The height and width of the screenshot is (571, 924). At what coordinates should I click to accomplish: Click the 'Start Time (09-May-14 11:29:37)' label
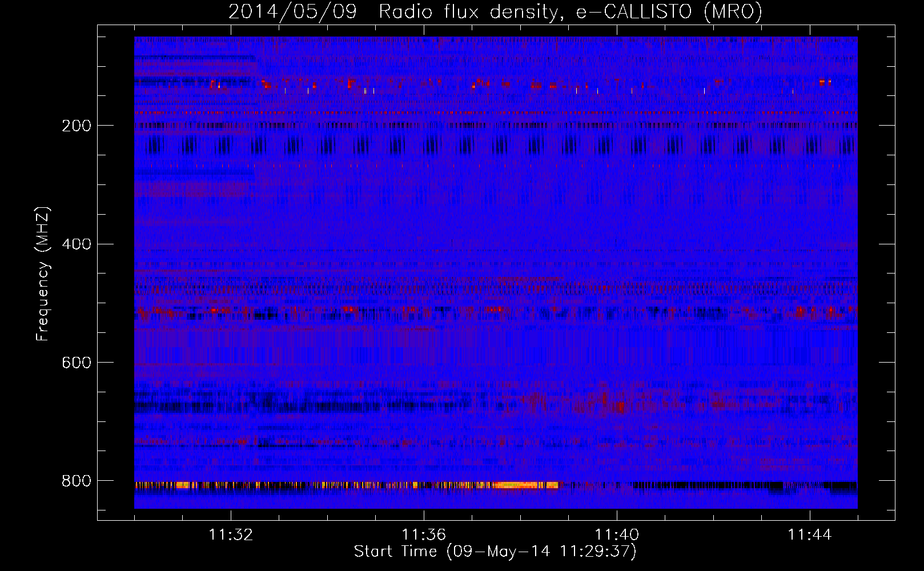495,551
